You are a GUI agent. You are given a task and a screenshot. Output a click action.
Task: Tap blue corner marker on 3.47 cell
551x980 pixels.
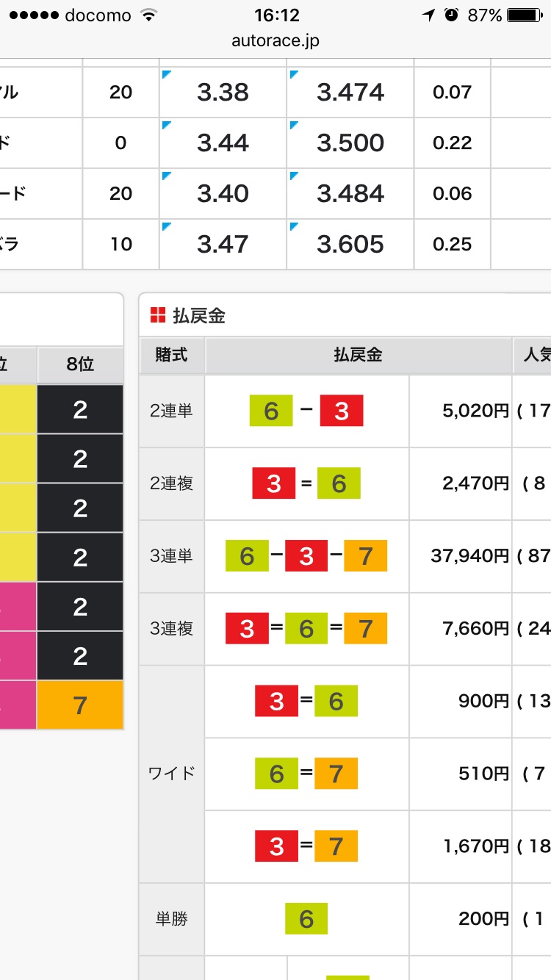pos(166,227)
